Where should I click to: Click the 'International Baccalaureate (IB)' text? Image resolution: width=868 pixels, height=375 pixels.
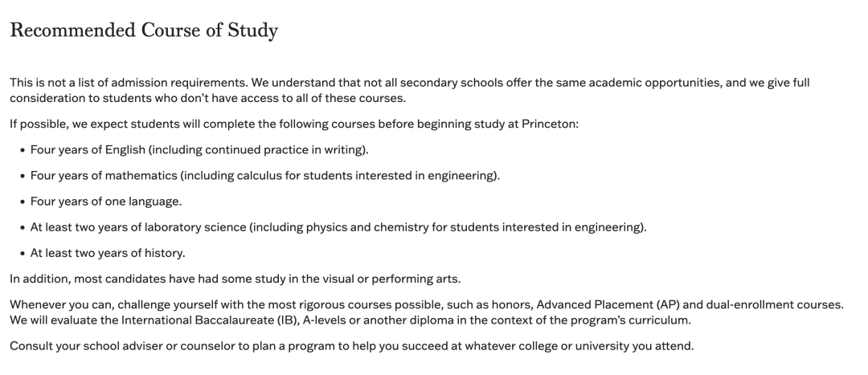click(x=211, y=320)
